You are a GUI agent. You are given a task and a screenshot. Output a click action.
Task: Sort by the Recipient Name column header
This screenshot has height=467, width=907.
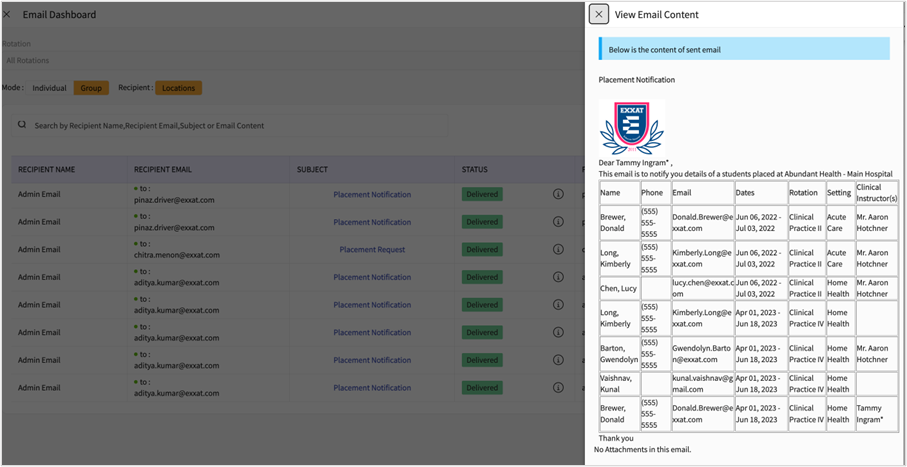coord(46,169)
